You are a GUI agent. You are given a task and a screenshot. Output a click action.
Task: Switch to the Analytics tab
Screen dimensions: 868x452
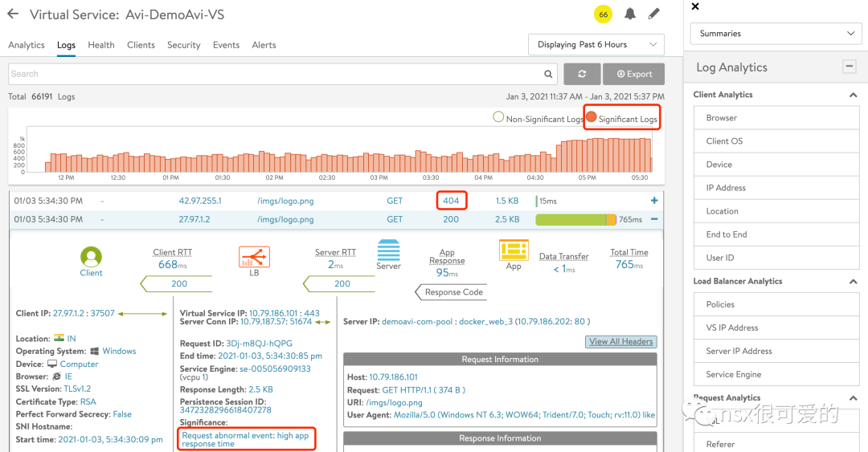tap(26, 45)
